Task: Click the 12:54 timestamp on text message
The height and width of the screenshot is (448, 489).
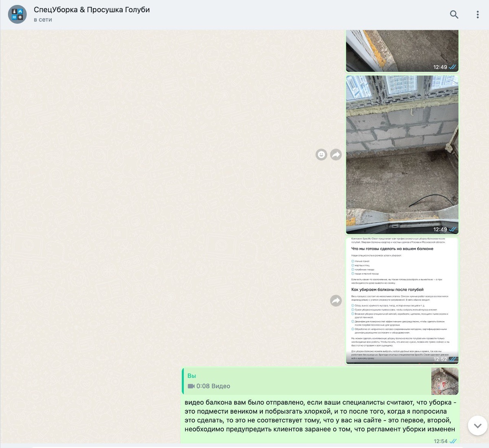Action: 441,441
